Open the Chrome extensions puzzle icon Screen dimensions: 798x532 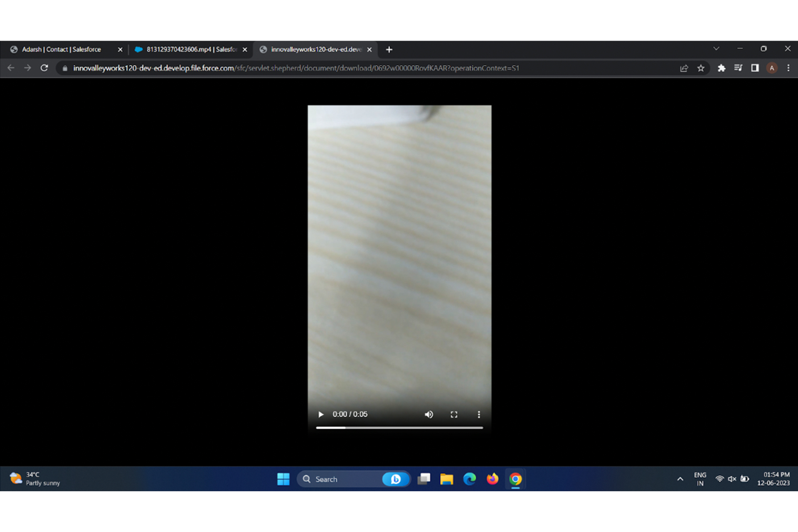(722, 68)
